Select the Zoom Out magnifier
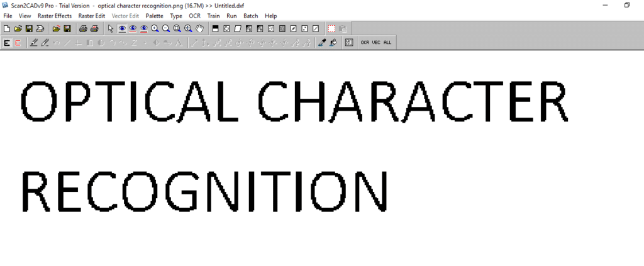The width and height of the screenshot is (644, 266). click(166, 29)
